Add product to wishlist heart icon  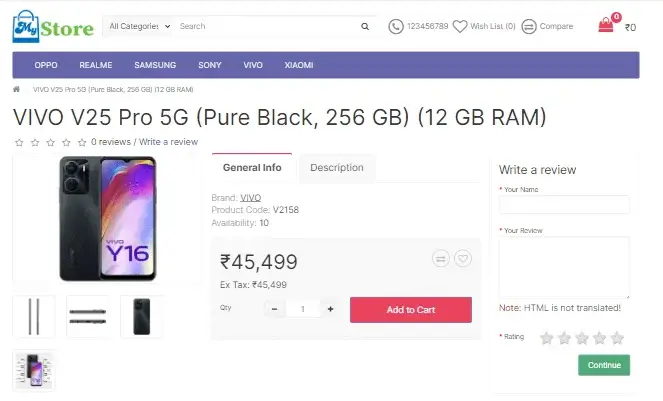(x=462, y=258)
